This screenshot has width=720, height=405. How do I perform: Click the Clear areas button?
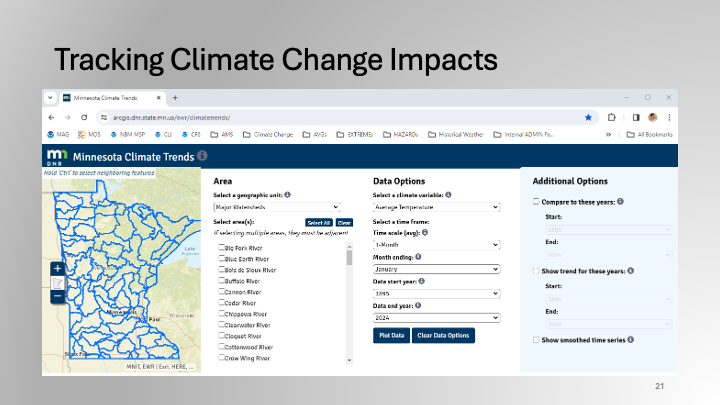[344, 223]
